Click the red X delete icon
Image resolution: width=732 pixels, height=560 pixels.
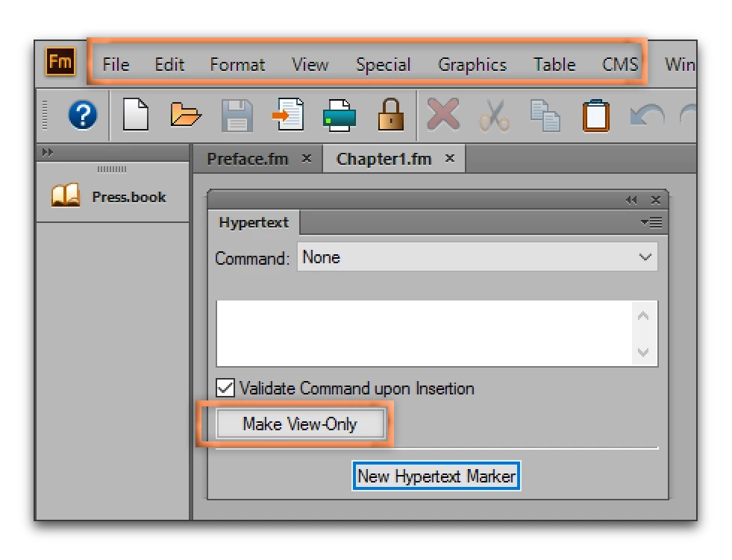click(443, 114)
